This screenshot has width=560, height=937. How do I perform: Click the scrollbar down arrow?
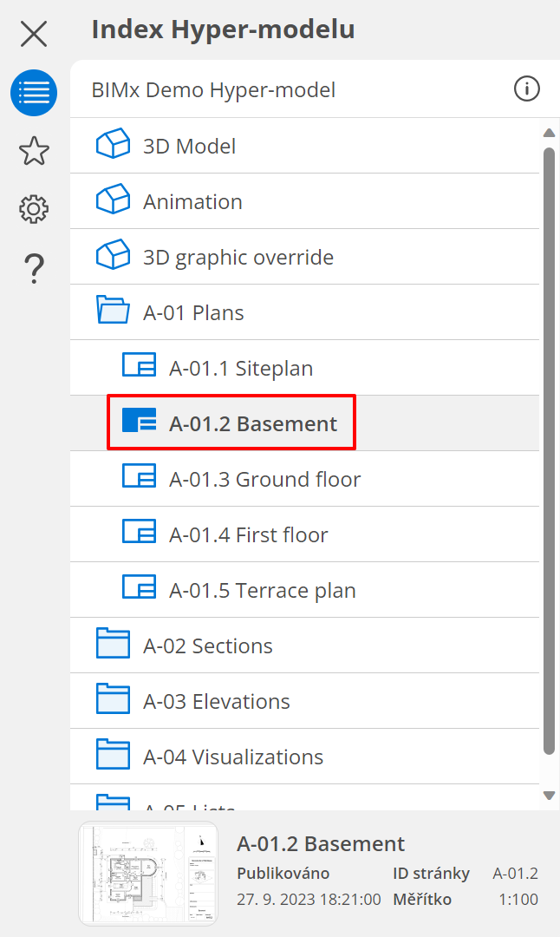[x=549, y=795]
